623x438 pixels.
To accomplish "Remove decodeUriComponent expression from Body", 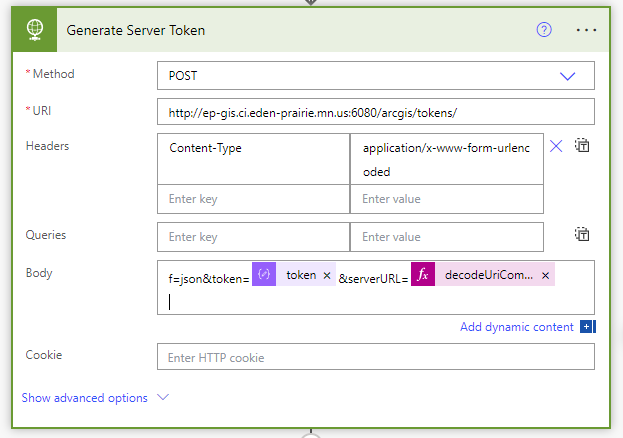I will [546, 275].
